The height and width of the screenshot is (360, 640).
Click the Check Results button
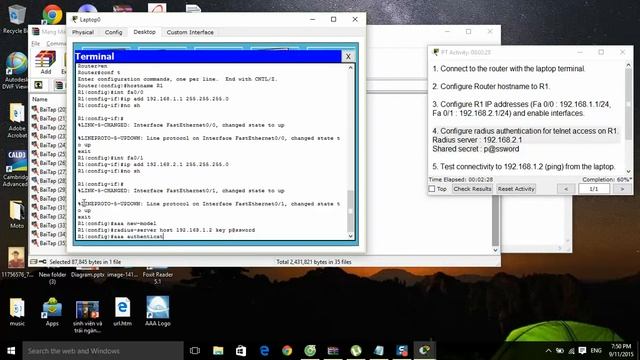click(472, 189)
